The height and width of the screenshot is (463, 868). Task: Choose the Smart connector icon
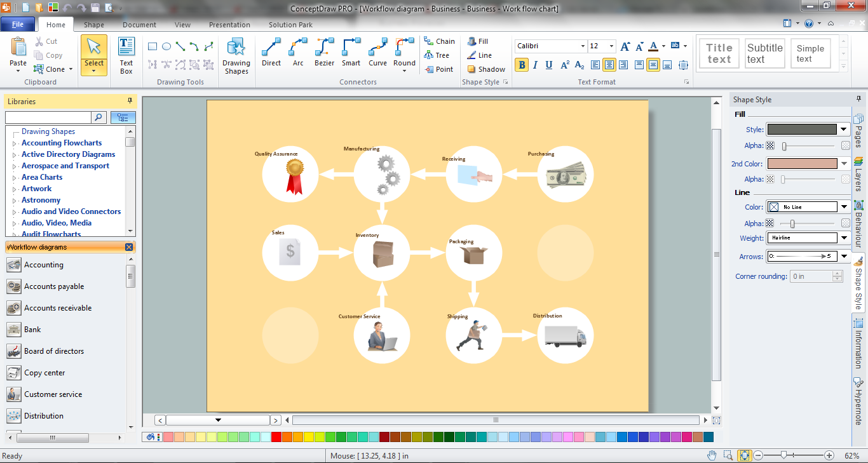(x=351, y=52)
